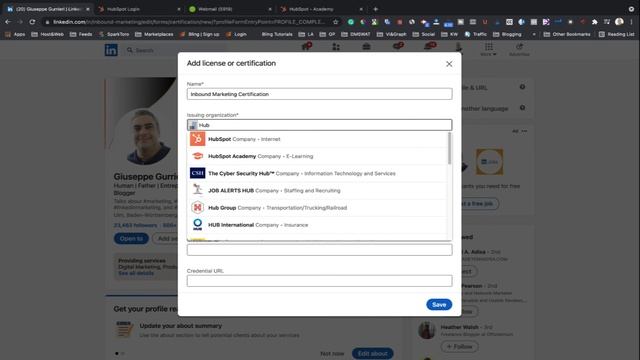The width and height of the screenshot is (640, 360).
Task: Follow Heather Walsh
Action: point(459,347)
